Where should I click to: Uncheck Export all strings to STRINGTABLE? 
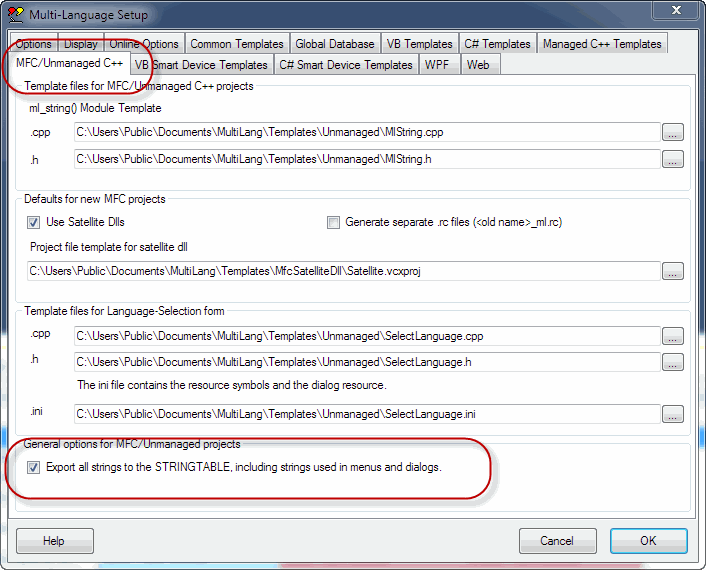tap(34, 467)
